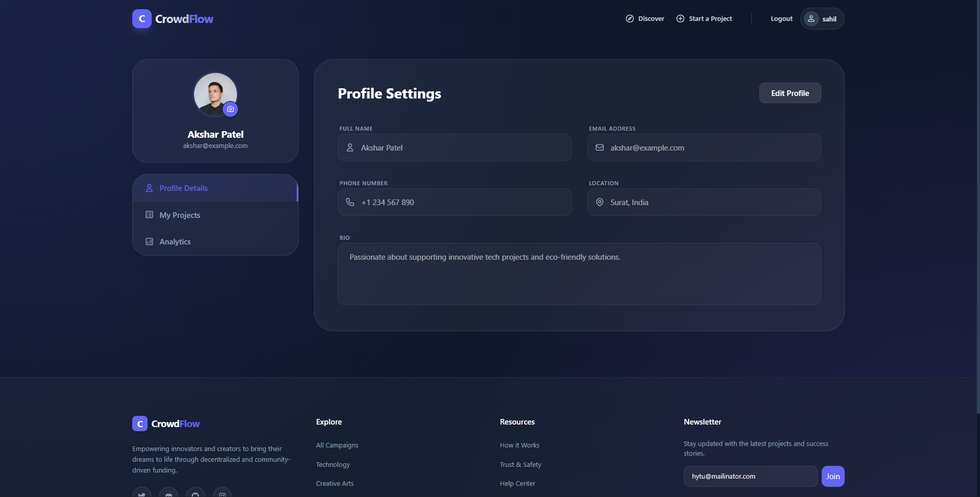Click the newsletter email input field
The height and width of the screenshot is (497, 980).
[x=750, y=477]
